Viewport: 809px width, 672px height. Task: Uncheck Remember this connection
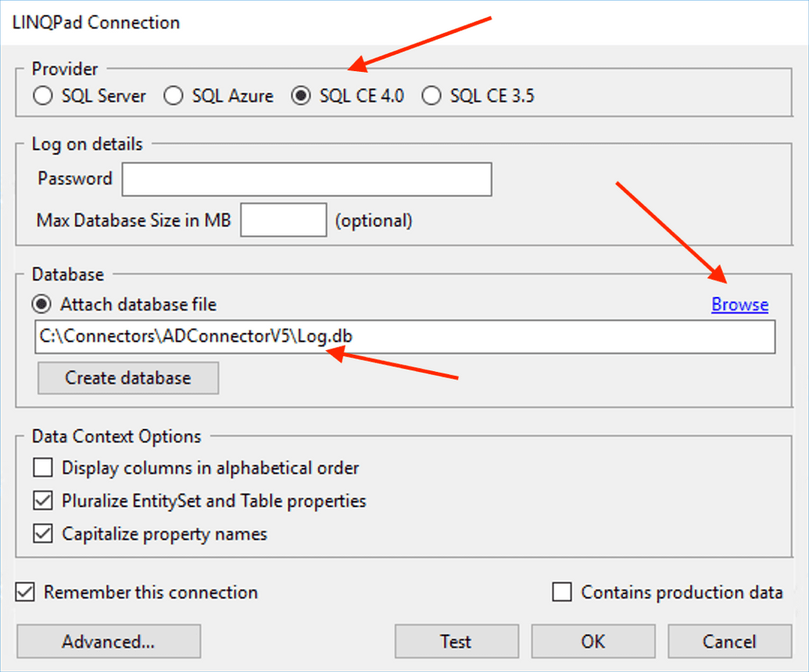point(24,592)
